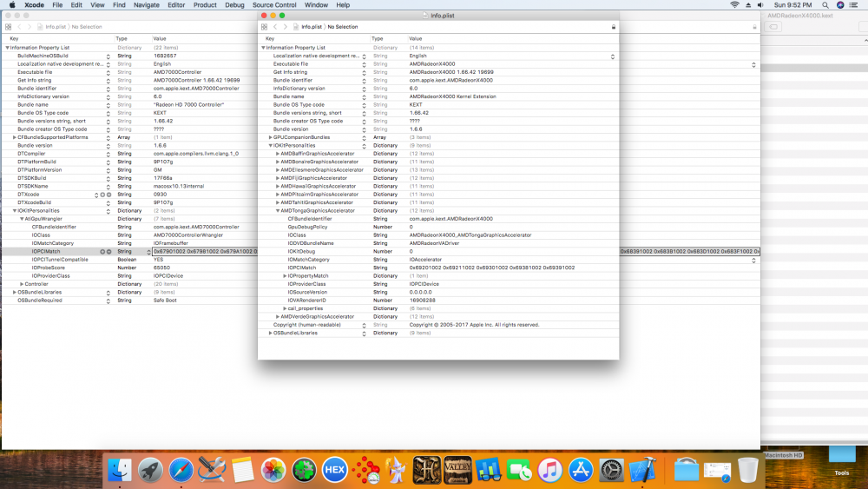Click minus button on the DTXcode row
868x489 pixels.
[108, 195]
